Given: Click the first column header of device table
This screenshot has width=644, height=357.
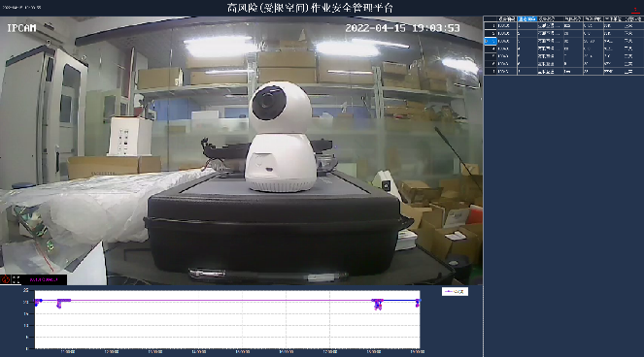Looking at the screenshot, I should [x=506, y=18].
